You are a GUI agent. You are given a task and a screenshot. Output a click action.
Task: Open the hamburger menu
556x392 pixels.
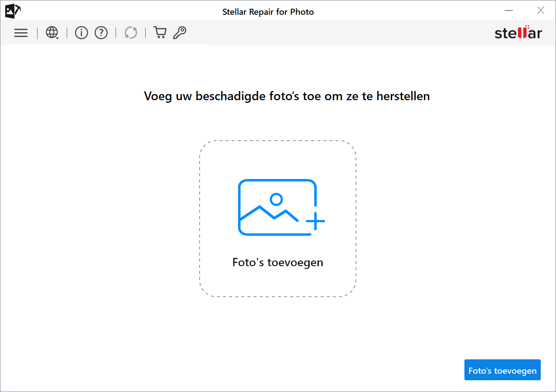coord(20,33)
